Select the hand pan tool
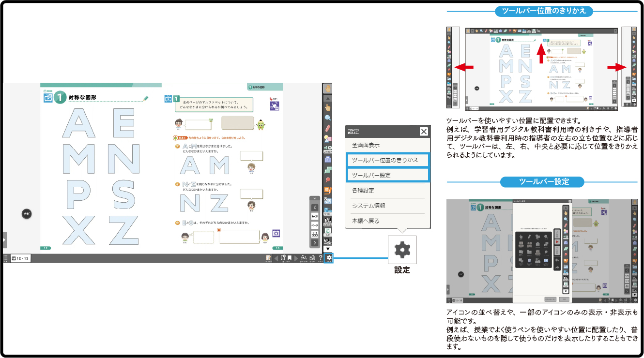 (328, 88)
